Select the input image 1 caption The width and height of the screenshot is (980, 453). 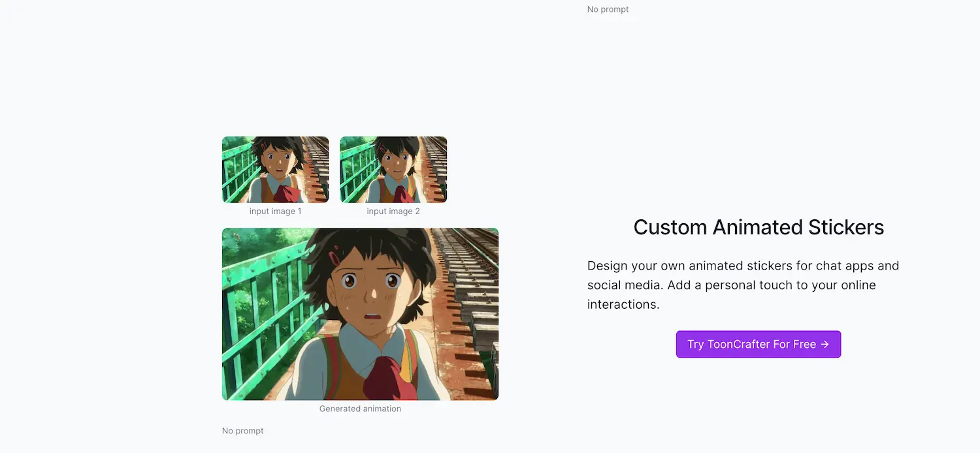(x=275, y=211)
